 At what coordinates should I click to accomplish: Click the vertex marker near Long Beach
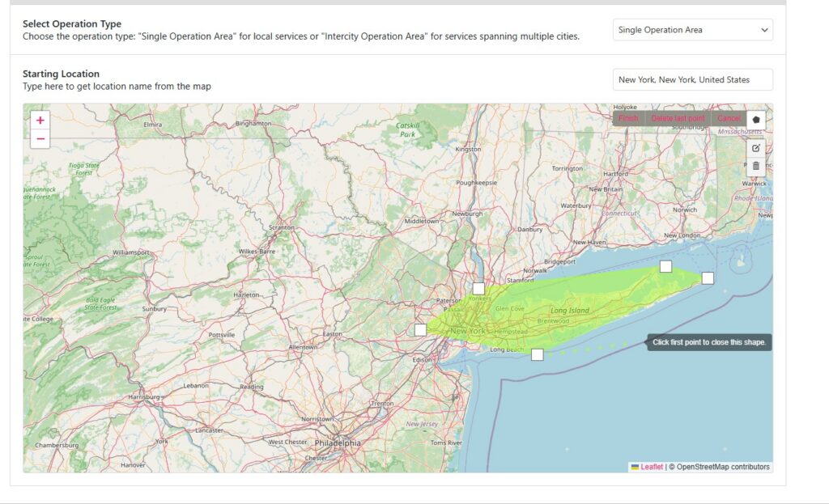536,353
